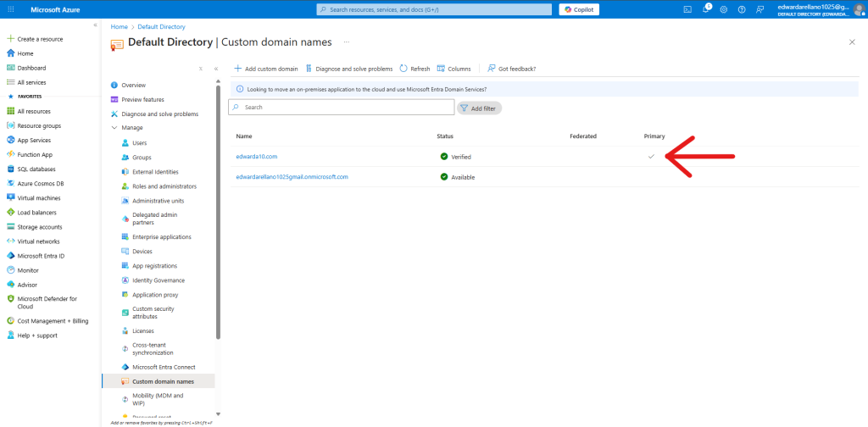Collapse the resource menu with the double chevron
868x427 pixels.
pos(216,69)
